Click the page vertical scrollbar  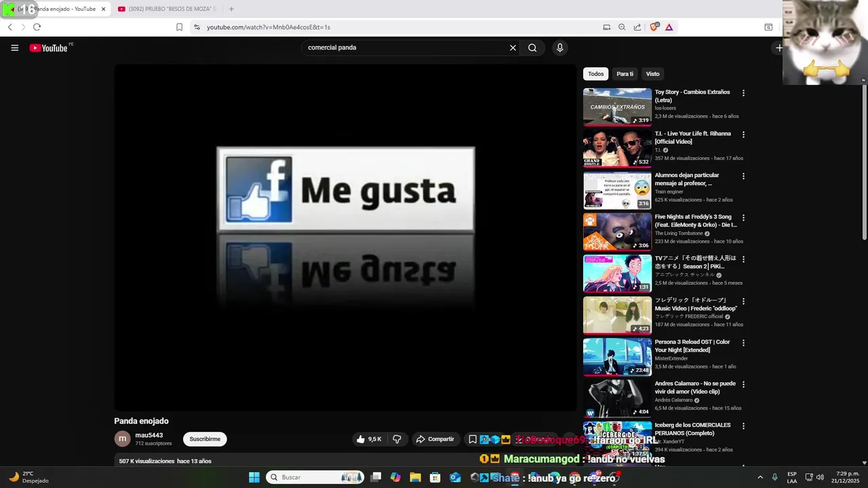tap(864, 163)
